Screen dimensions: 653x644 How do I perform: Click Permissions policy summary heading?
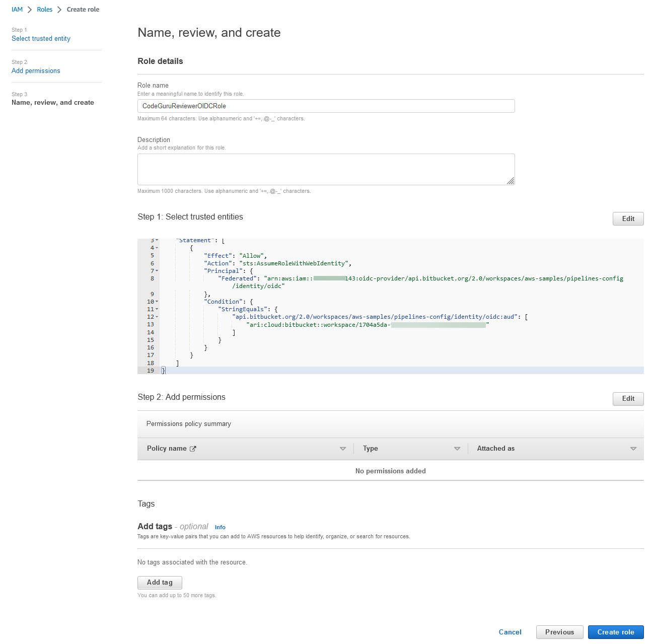pyautogui.click(x=188, y=424)
